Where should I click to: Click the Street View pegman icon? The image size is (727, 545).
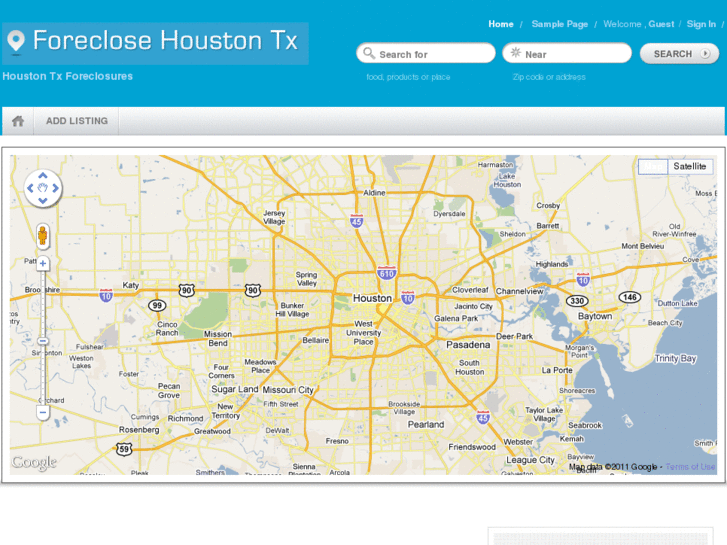pyautogui.click(x=43, y=235)
